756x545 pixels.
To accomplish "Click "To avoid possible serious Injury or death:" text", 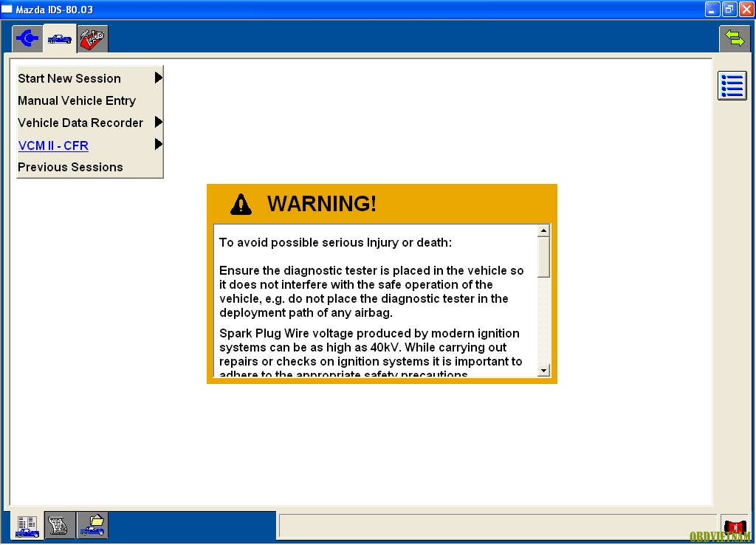I will point(336,242).
